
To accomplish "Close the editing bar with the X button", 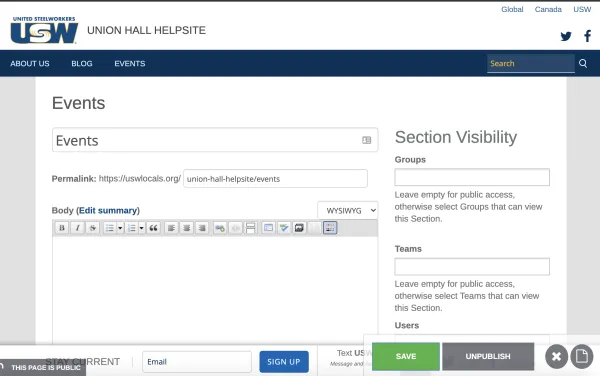I will 556,356.
